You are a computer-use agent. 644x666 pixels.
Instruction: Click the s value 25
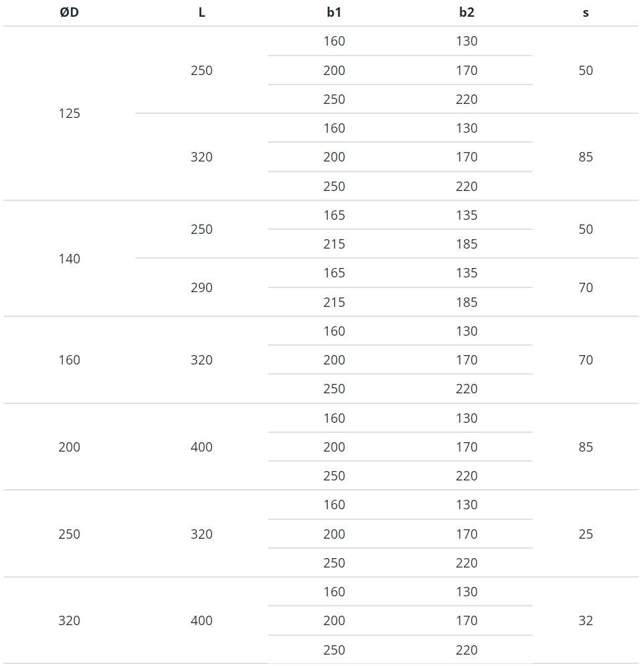(x=586, y=534)
